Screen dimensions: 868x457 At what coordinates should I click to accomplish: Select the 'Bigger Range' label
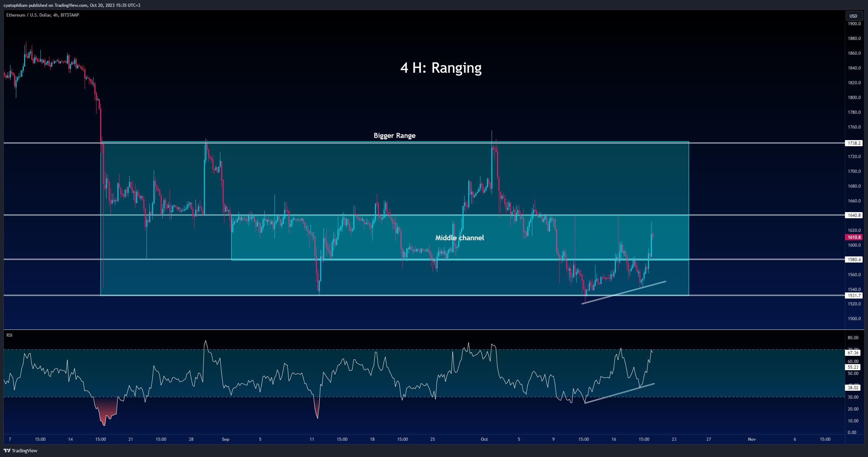pyautogui.click(x=394, y=135)
